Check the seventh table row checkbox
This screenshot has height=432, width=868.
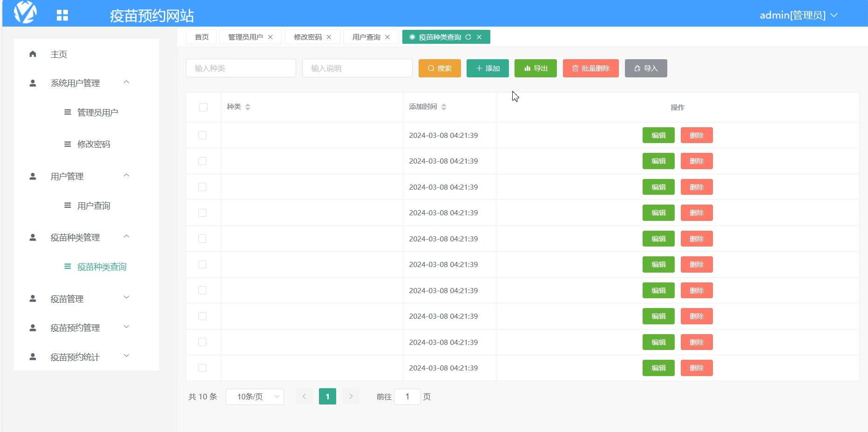[x=202, y=290]
